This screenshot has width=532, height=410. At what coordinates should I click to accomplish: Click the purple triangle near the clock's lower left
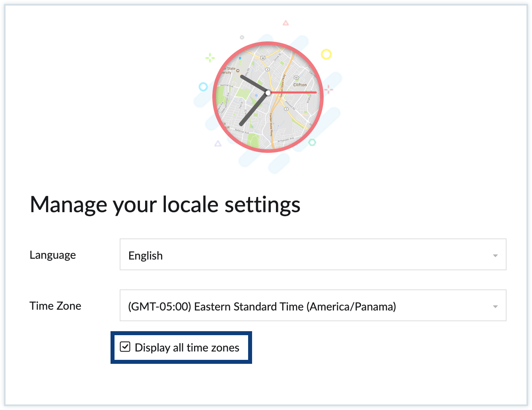point(218,144)
